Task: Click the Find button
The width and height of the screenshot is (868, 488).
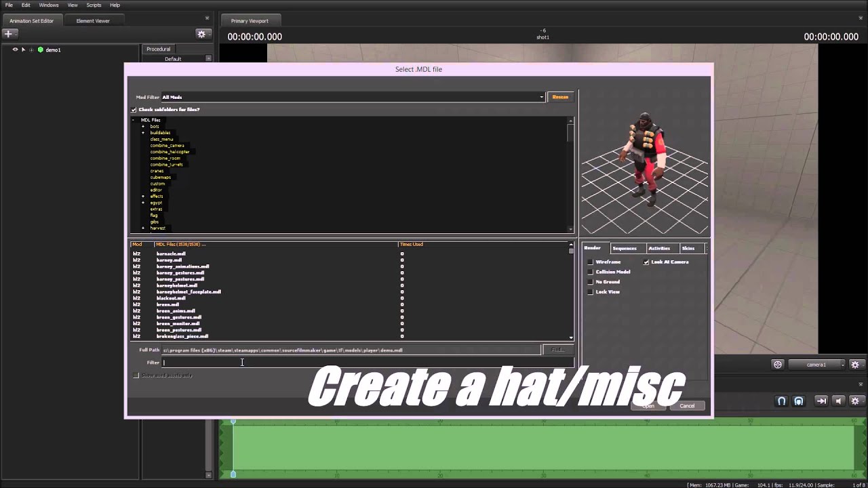Action: coord(557,350)
